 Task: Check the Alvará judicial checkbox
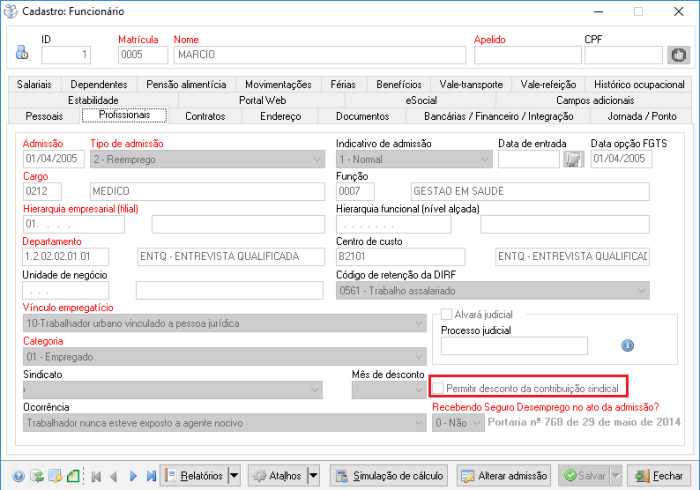(x=448, y=314)
